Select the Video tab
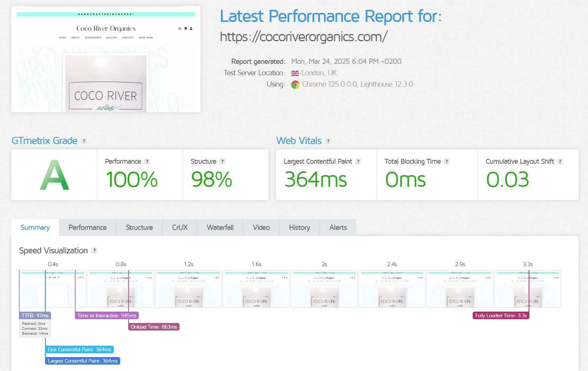Image resolution: width=588 pixels, height=371 pixels. (x=261, y=228)
